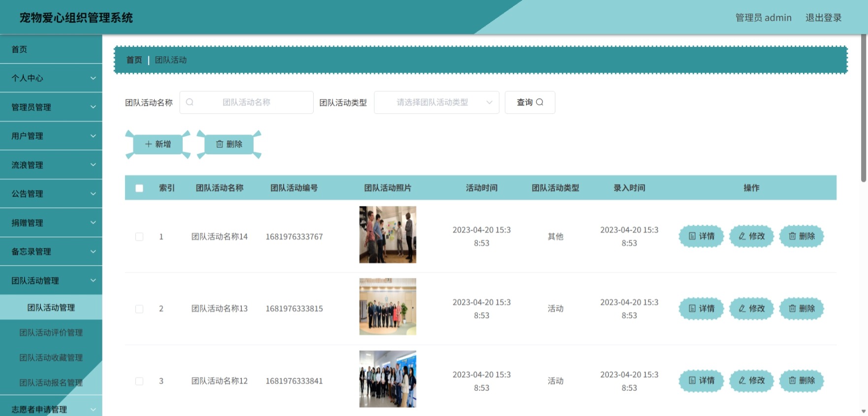
Task: Click the 录入时间 column header
Action: click(x=629, y=188)
